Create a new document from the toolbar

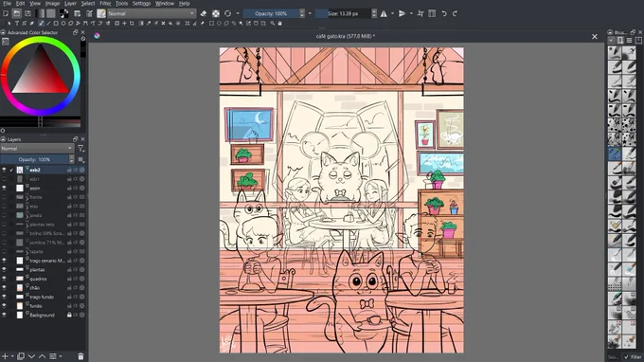[6, 13]
